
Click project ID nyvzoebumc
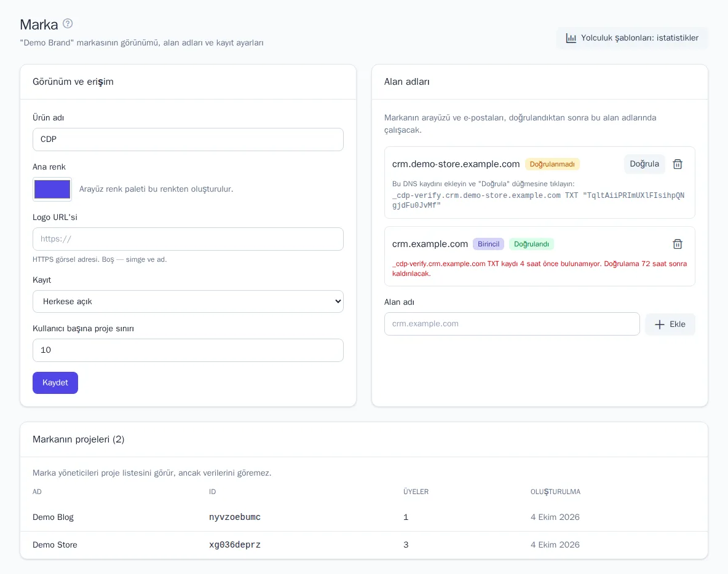pyautogui.click(x=234, y=517)
